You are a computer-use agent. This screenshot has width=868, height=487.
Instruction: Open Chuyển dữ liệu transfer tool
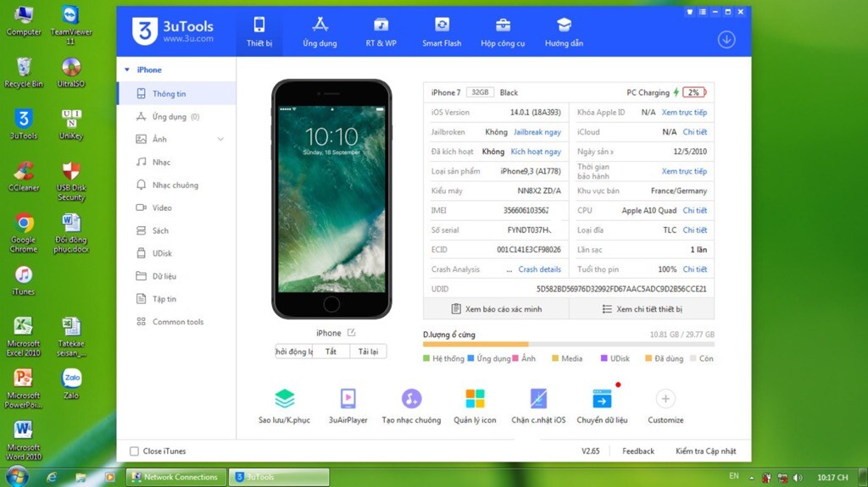(x=603, y=407)
